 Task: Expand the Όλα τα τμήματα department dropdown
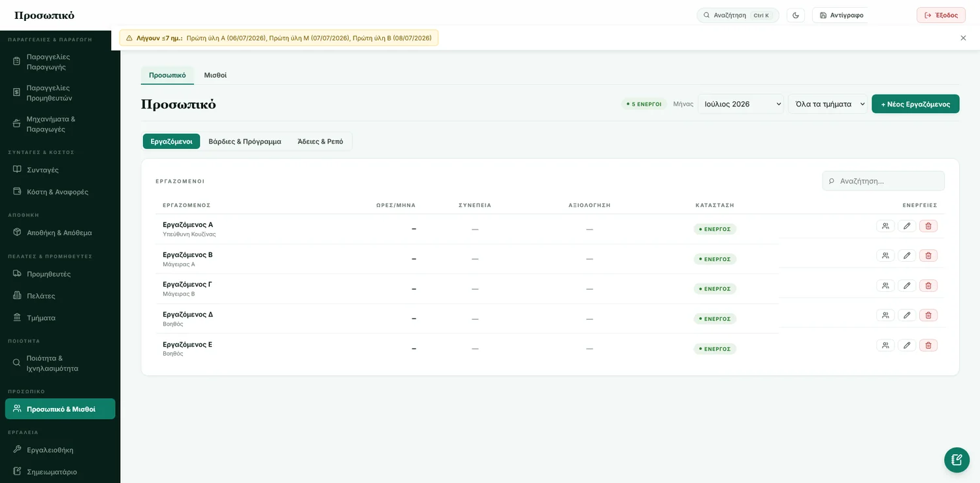tap(828, 104)
